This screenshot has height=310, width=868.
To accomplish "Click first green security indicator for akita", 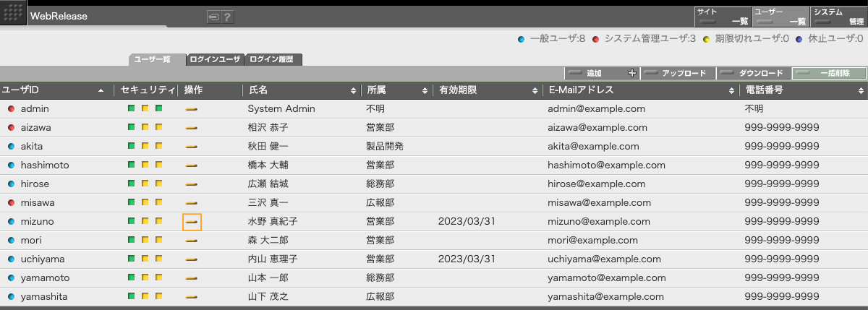I will point(132,147).
